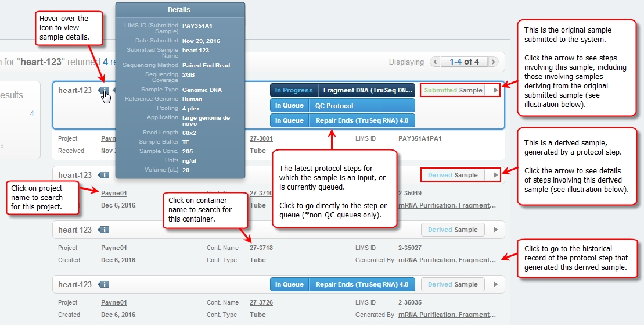Click Payne01 project link in third sample

pyautogui.click(x=114, y=248)
